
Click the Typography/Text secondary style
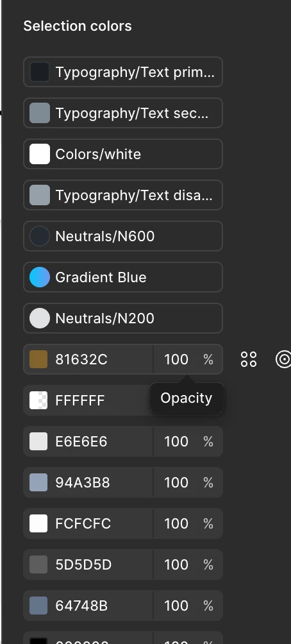(122, 113)
